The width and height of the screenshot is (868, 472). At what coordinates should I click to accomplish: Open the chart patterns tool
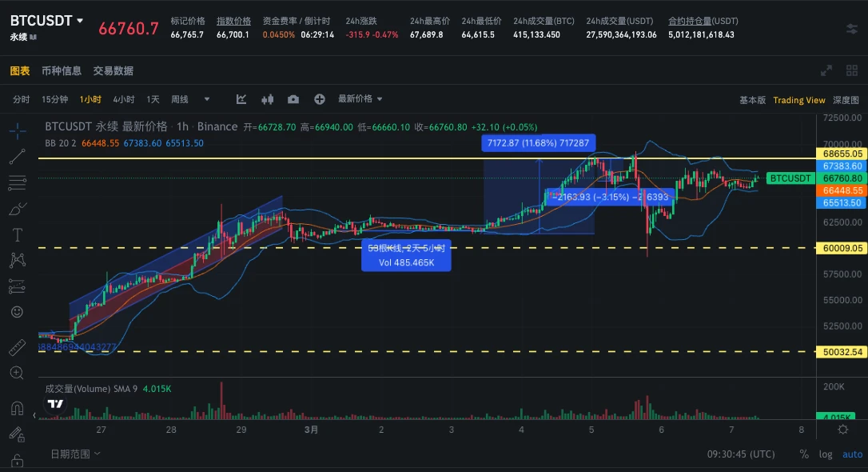coord(17,260)
